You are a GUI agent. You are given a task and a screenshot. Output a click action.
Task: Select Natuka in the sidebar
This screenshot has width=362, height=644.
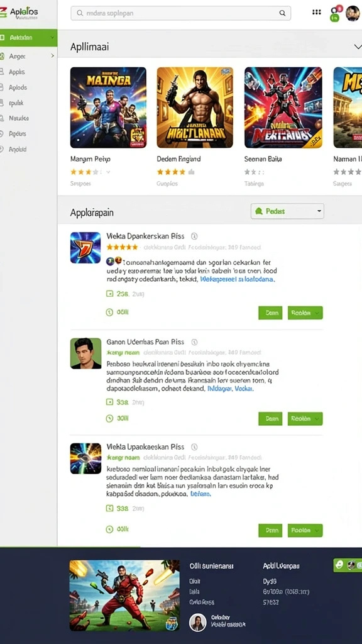pyautogui.click(x=19, y=118)
